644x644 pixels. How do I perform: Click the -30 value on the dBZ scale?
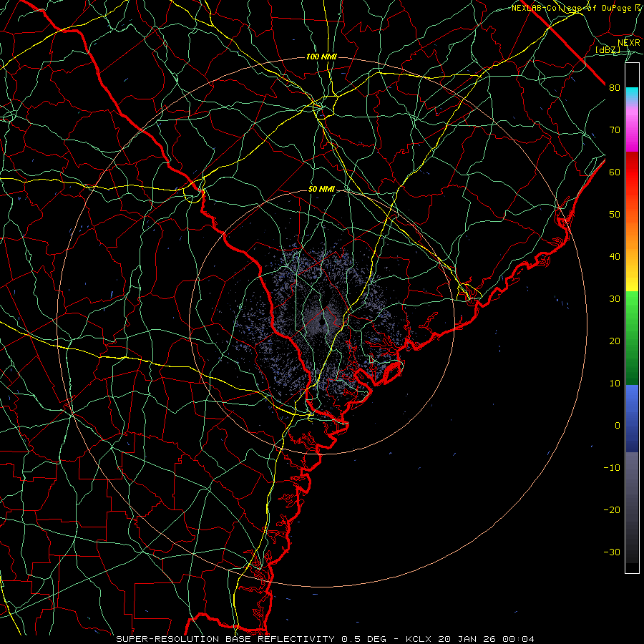(612, 552)
